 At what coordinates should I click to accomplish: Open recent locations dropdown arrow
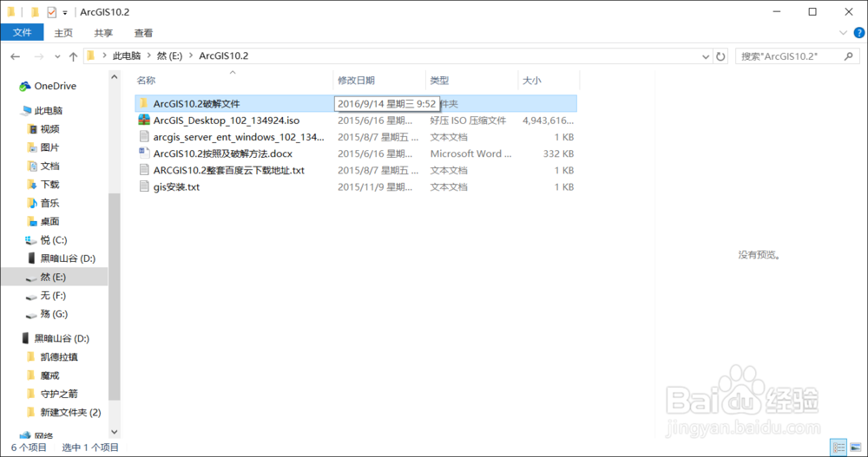pyautogui.click(x=57, y=56)
